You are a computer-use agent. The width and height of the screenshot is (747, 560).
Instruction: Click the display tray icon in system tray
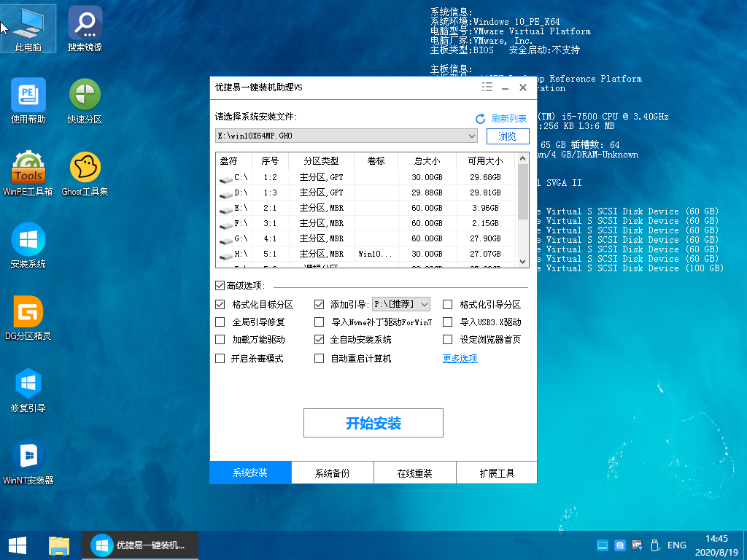[603, 545]
